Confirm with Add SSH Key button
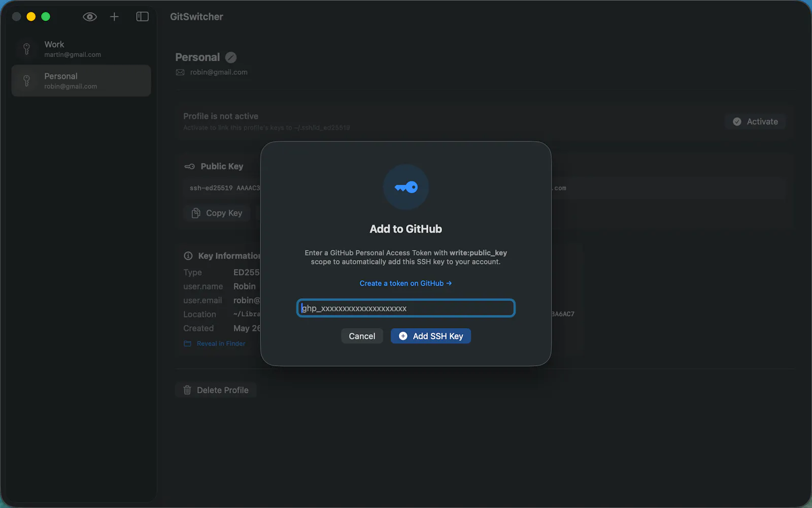The width and height of the screenshot is (812, 508). point(431,336)
